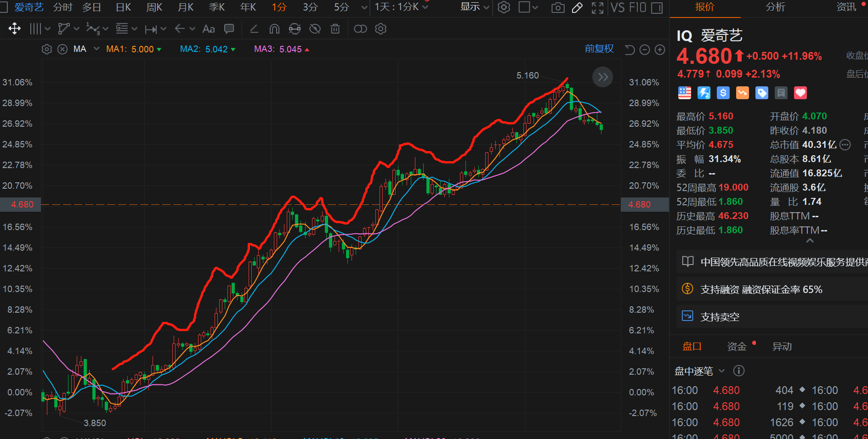
Task: Switch to 周K chart tab
Action: pos(154,7)
